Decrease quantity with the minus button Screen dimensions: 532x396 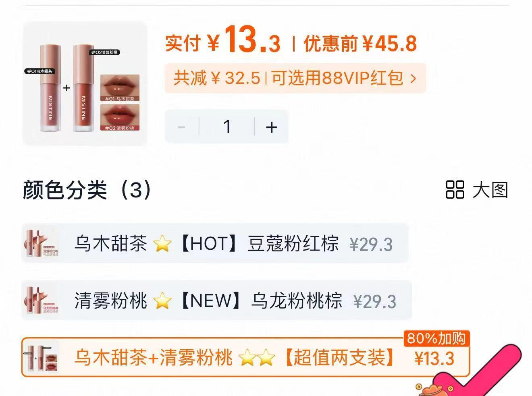[182, 127]
